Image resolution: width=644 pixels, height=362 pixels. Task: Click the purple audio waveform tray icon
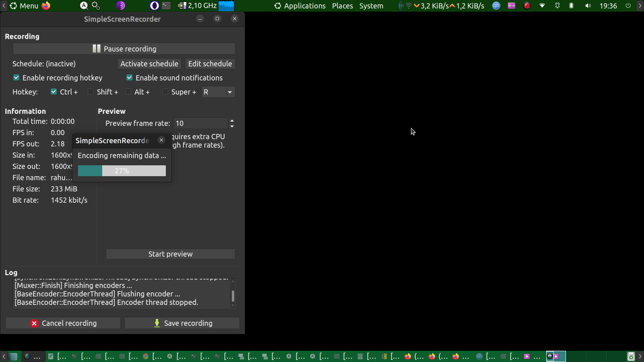(512, 6)
